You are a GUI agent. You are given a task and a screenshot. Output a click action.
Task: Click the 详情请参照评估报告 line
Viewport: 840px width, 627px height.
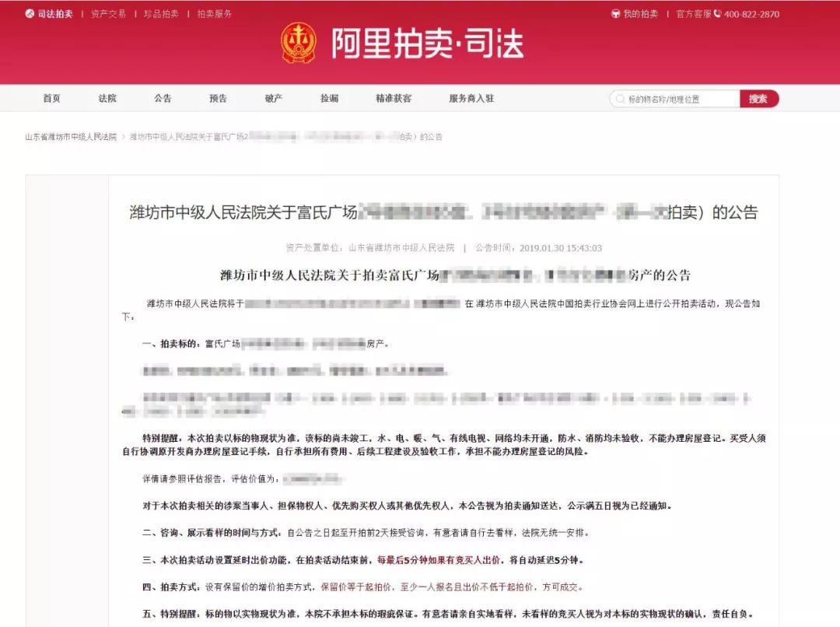pyautogui.click(x=242, y=478)
